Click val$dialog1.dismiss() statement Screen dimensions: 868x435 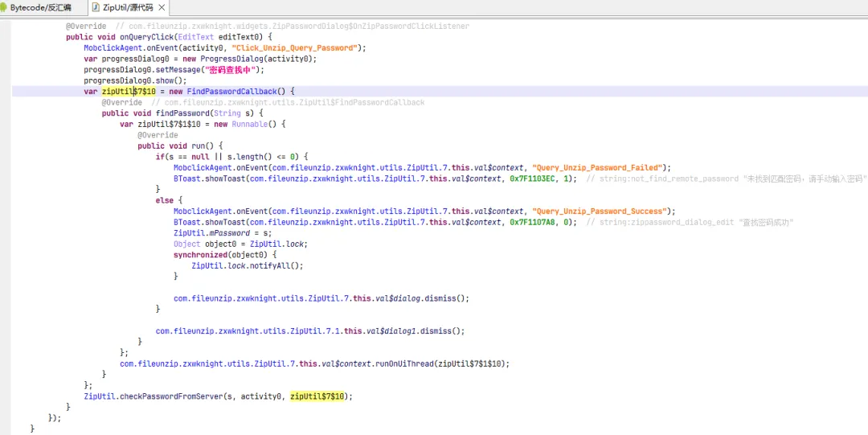(x=310, y=330)
